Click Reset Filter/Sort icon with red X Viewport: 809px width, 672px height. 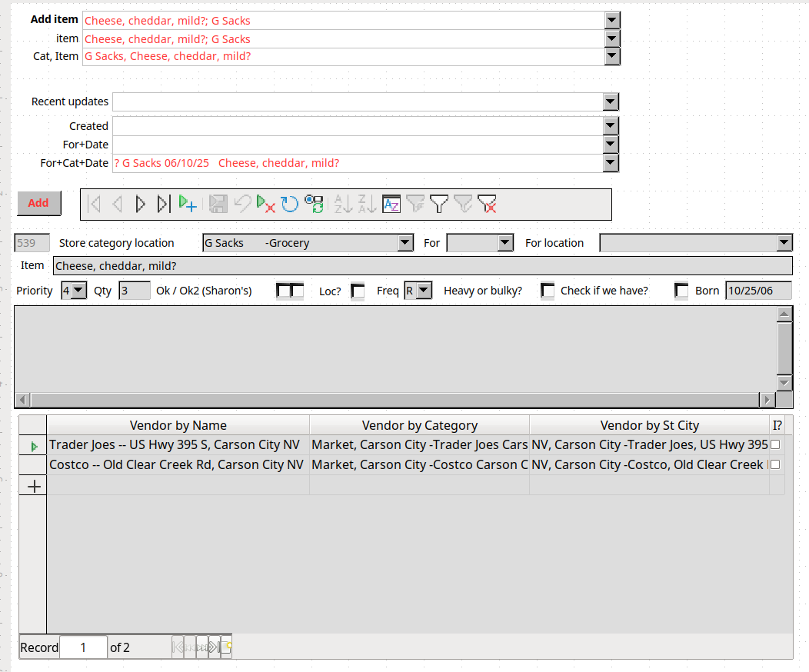click(486, 204)
